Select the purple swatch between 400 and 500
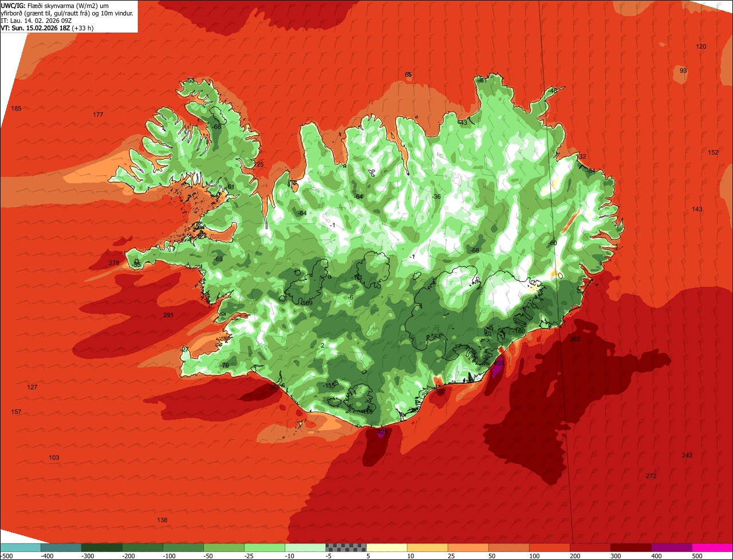The height and width of the screenshot is (560, 733). (671, 547)
